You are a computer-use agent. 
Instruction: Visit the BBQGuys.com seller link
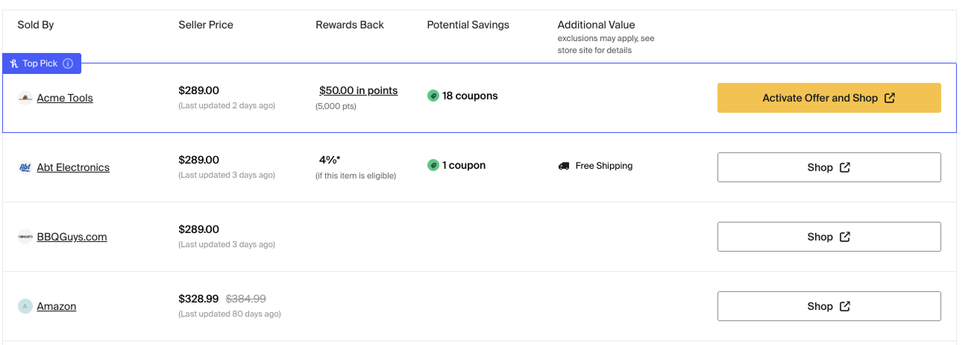(x=72, y=237)
